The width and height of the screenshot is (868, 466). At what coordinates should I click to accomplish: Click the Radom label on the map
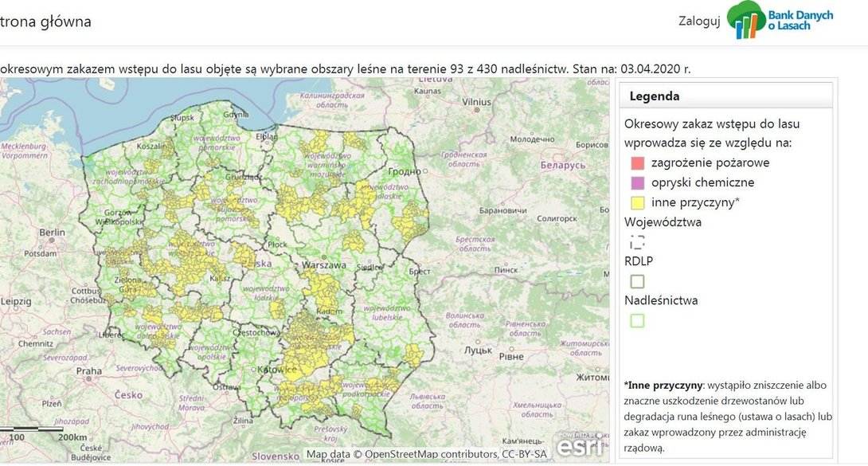click(330, 311)
